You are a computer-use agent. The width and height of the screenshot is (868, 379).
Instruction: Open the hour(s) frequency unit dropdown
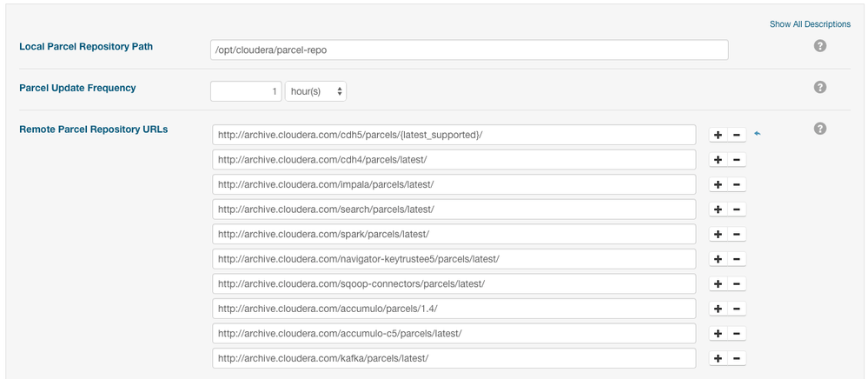pos(315,91)
